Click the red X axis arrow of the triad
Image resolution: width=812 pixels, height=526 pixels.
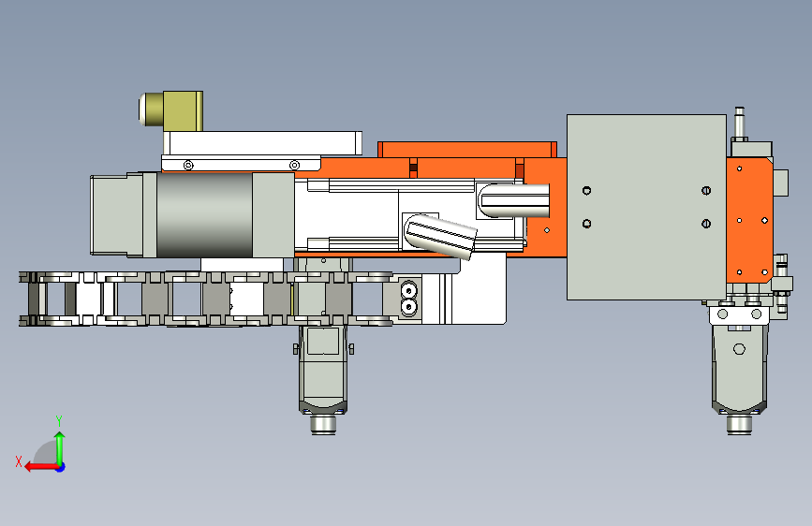pyautogui.click(x=40, y=467)
